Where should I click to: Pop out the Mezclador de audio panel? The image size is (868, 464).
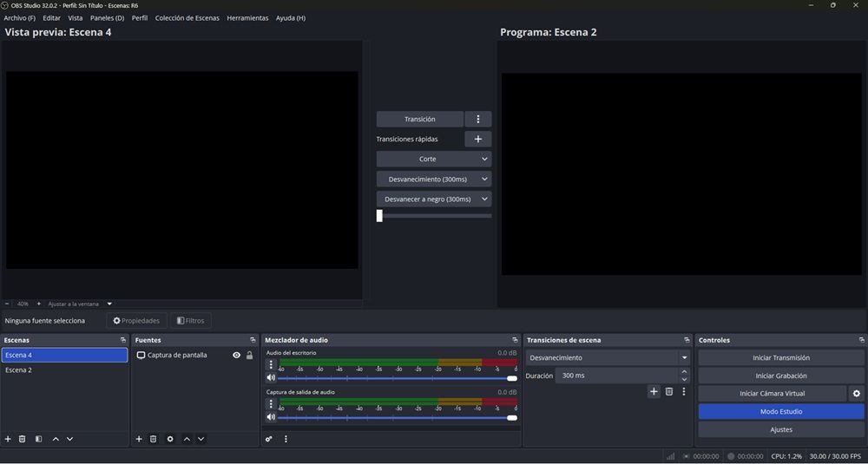[516, 340]
